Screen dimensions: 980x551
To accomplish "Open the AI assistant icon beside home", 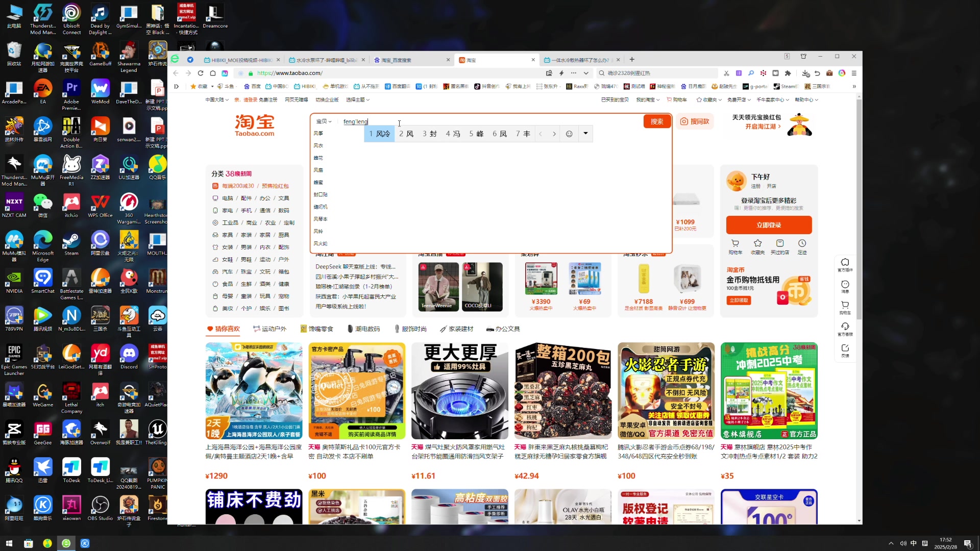I will 225,73.
